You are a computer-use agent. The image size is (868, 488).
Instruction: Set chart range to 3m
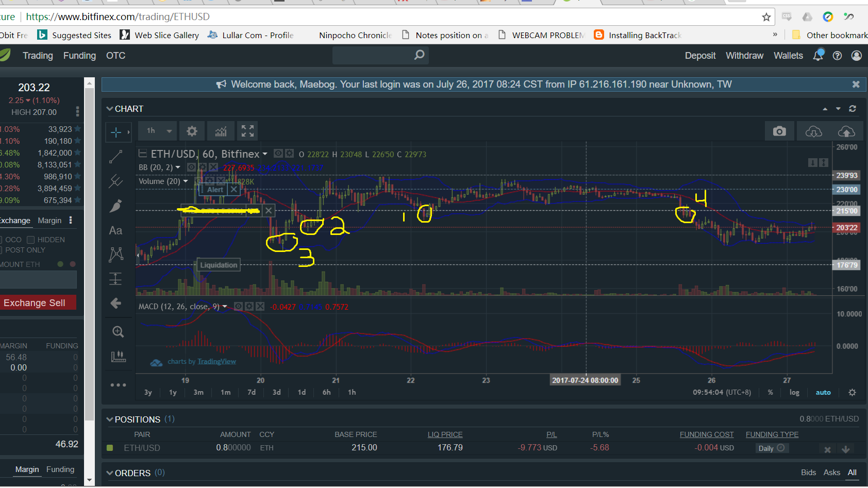tap(198, 393)
